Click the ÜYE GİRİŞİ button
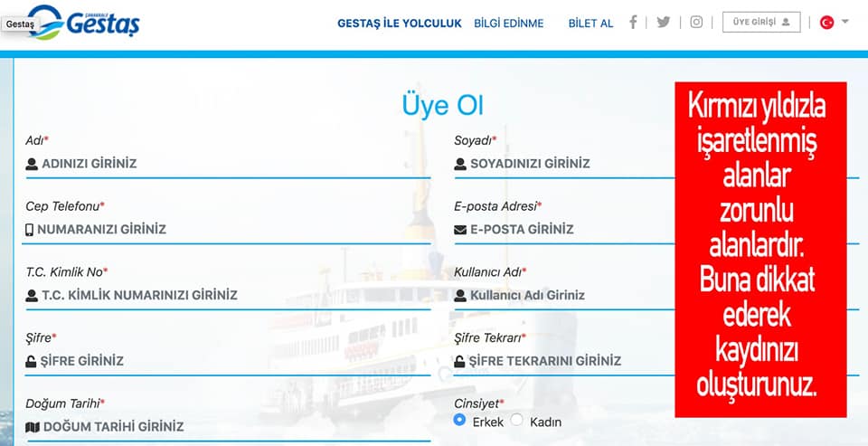The image size is (868, 446). (761, 22)
